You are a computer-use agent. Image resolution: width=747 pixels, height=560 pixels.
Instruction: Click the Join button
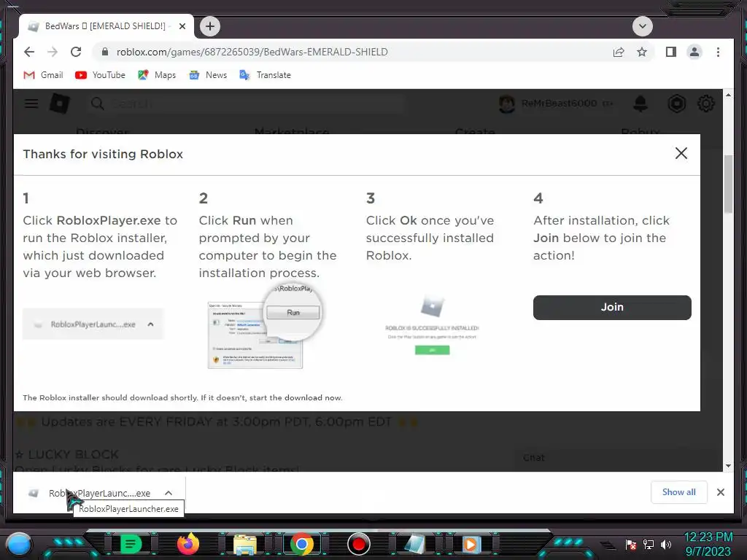(x=612, y=307)
